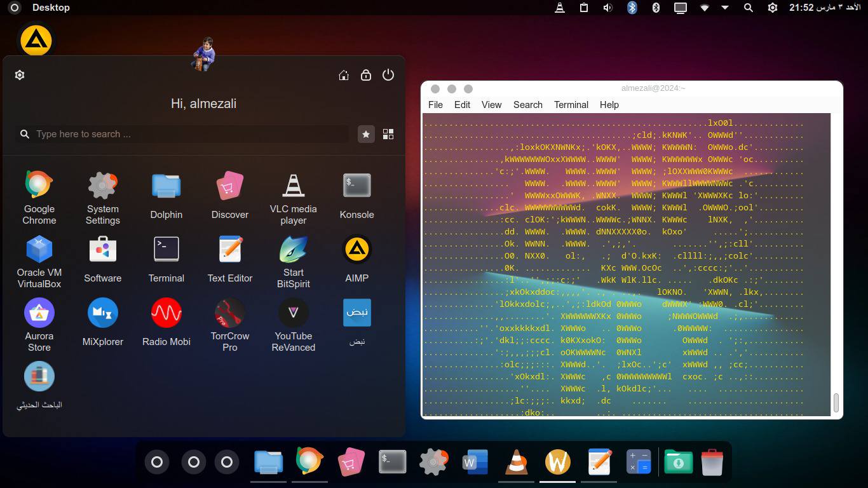Image resolution: width=868 pixels, height=488 pixels.
Task: Open the calculator in the dock
Action: click(x=638, y=462)
